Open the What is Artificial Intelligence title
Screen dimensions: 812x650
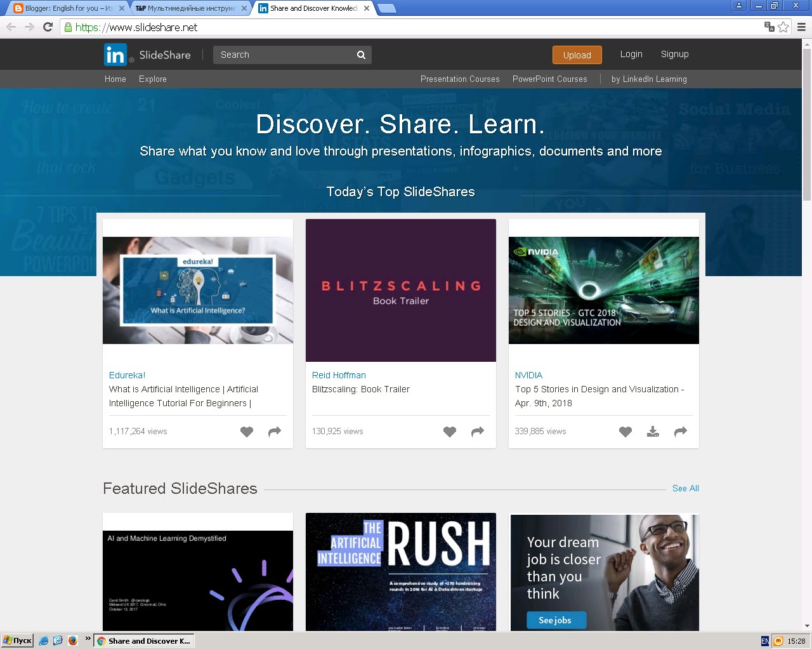[183, 396]
